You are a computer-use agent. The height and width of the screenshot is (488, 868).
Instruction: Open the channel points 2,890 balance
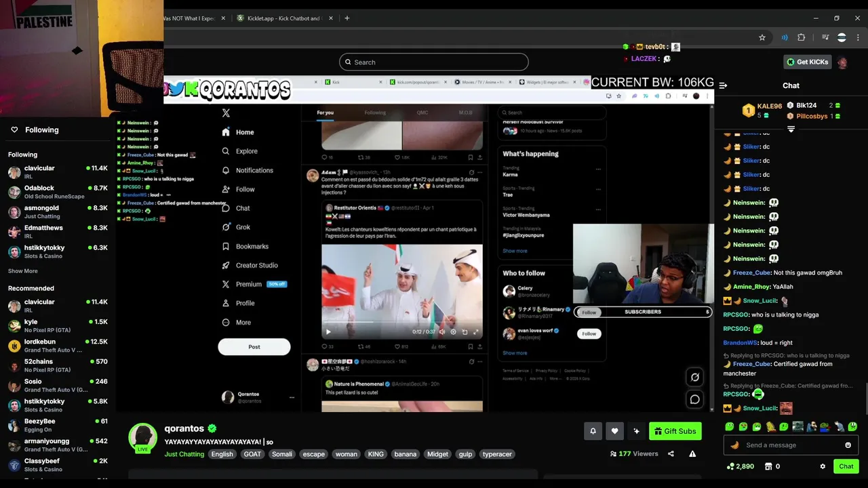click(x=740, y=466)
